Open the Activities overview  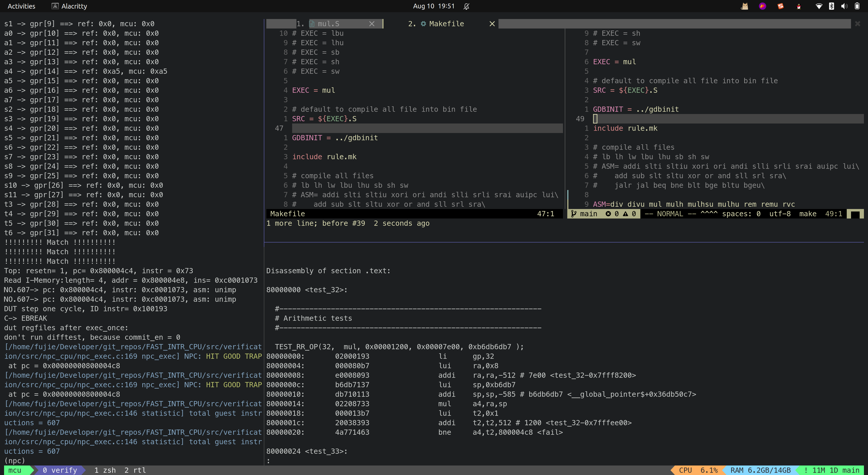tap(21, 6)
